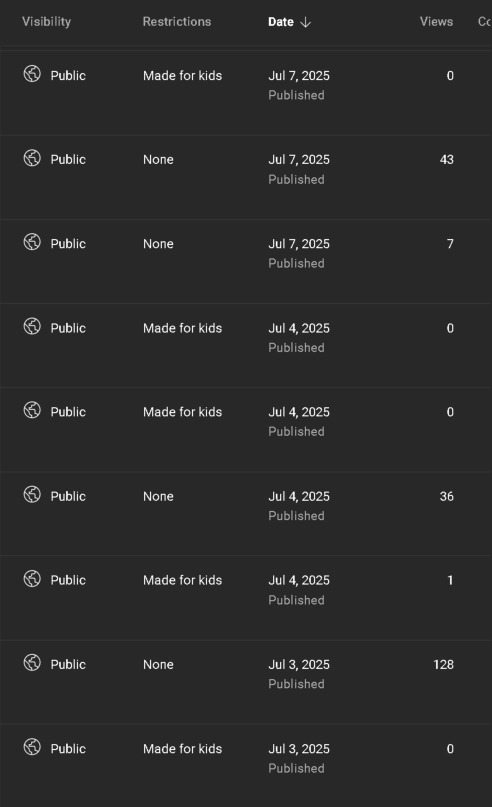Click the Date sort arrow icon
The image size is (492, 807).
(x=306, y=22)
